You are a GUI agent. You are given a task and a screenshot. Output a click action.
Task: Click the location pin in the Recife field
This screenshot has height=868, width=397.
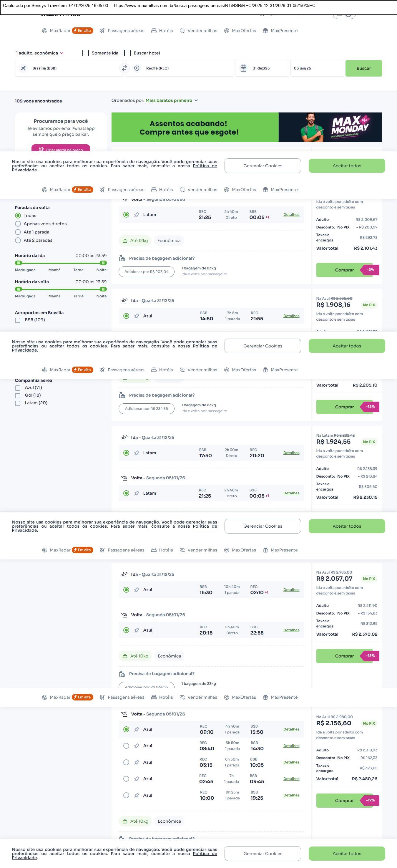pyautogui.click(x=137, y=68)
